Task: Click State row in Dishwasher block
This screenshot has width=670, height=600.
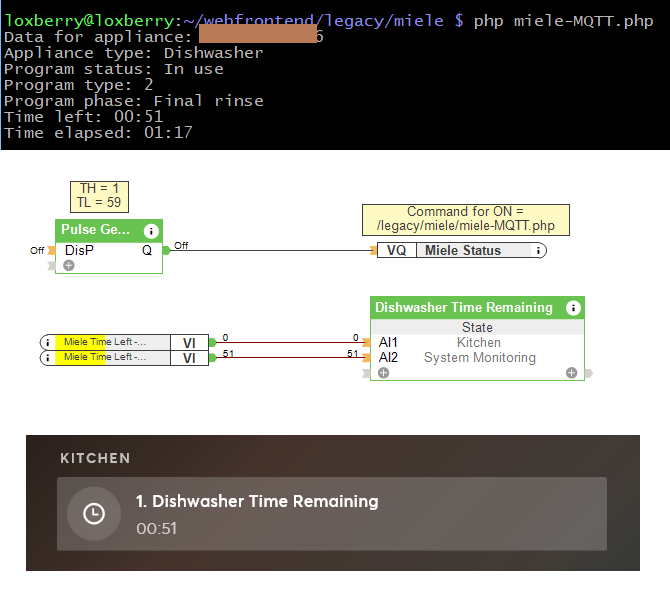Action: point(477,327)
